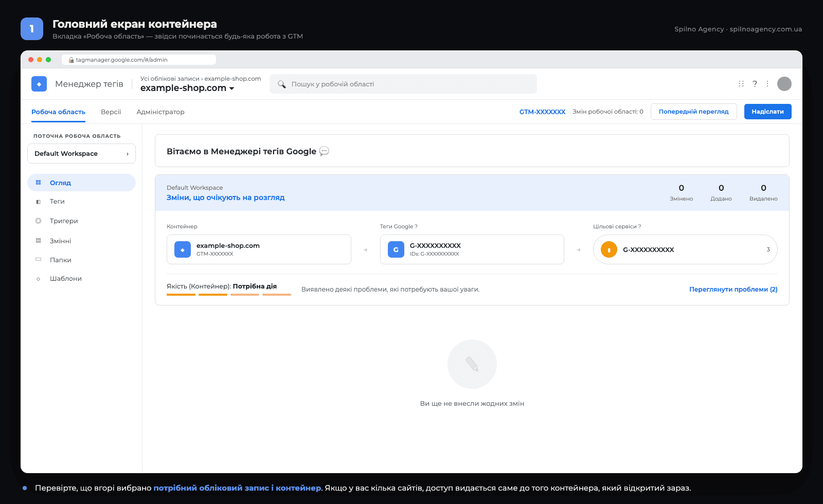Click the Теги Google ? label
The width and height of the screenshot is (823, 504).
[399, 226]
